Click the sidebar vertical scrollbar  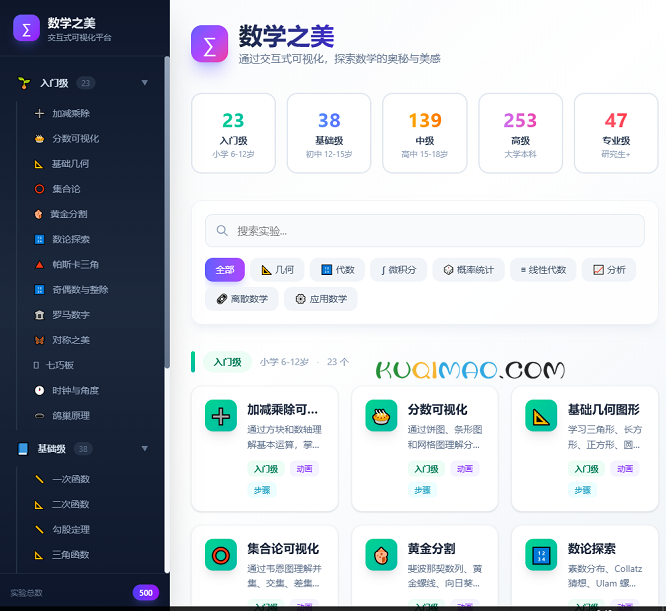167,212
